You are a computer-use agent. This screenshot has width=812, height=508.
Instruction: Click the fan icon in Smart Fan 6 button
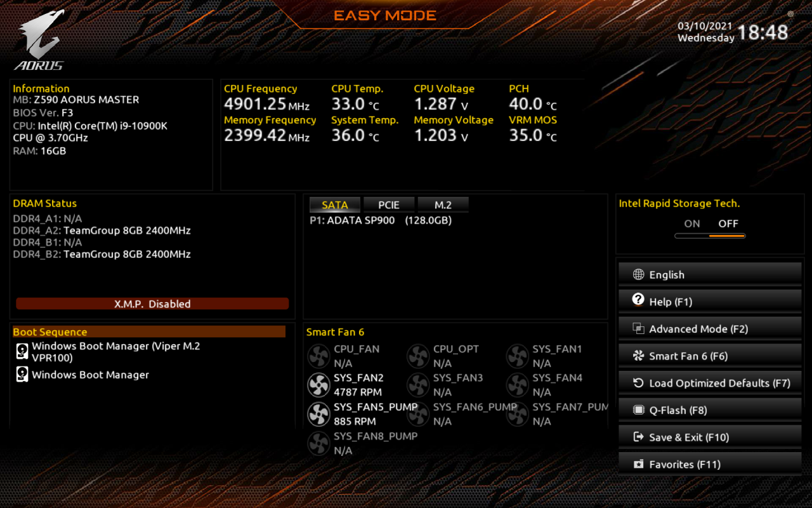pos(639,356)
